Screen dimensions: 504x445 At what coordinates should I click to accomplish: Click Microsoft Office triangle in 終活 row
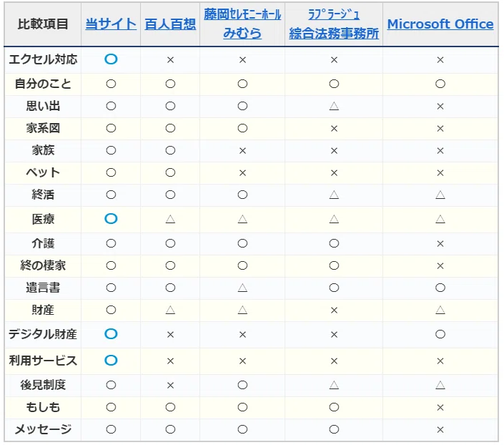440,195
